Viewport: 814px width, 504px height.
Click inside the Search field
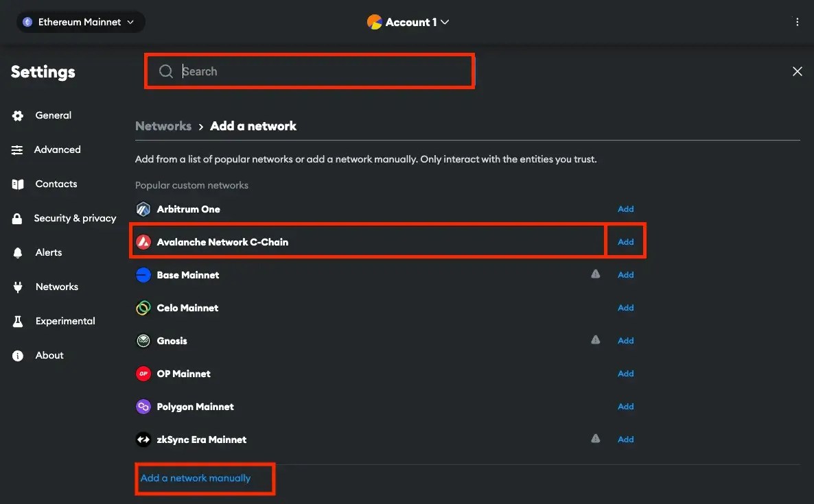tap(309, 71)
